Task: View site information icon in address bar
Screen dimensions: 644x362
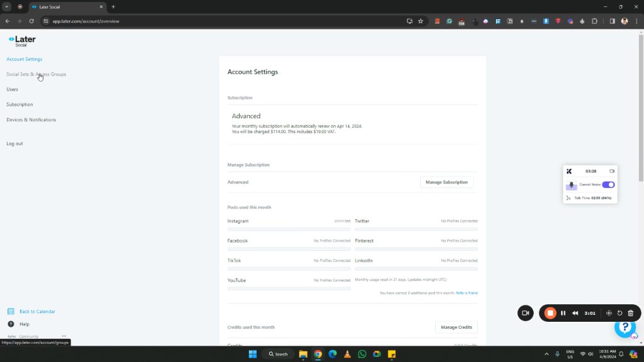Action: (x=45, y=21)
